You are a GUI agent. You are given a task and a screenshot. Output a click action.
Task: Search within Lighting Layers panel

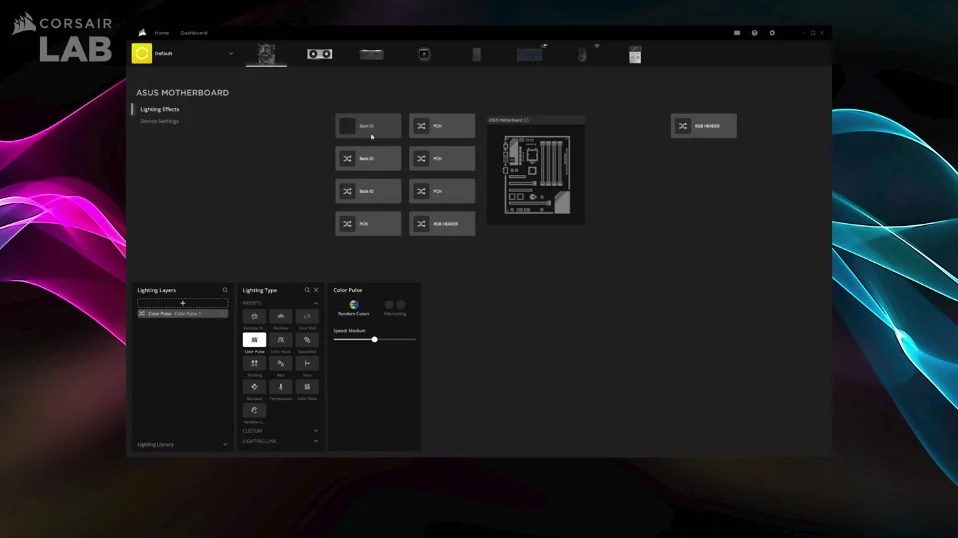pos(225,290)
